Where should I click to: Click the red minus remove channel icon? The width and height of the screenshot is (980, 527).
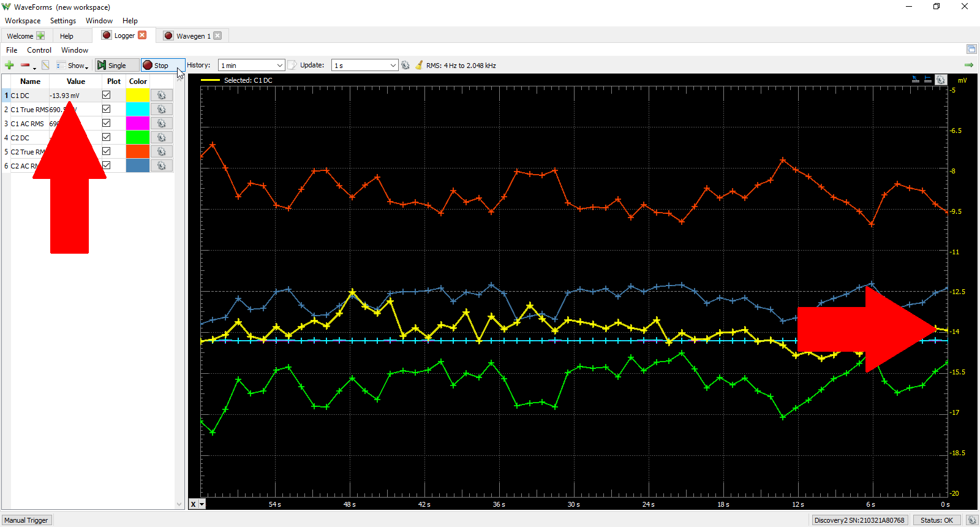[25, 65]
